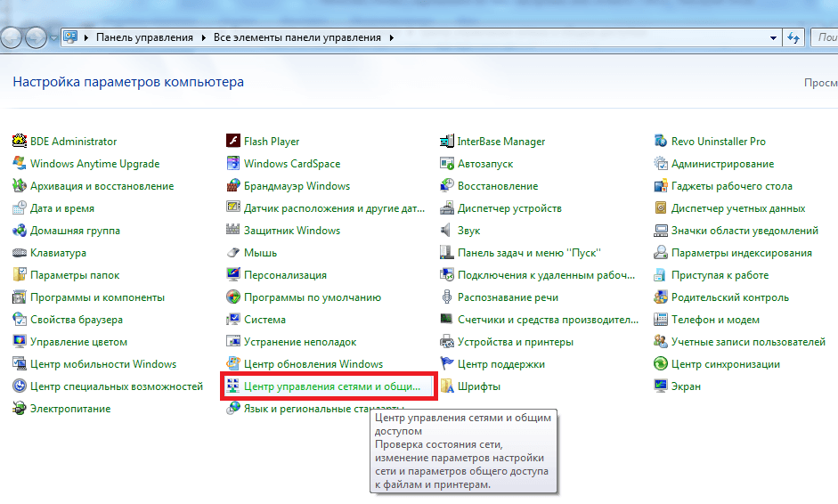Open the recent pages dropdown near Back
Image resolution: width=838 pixels, height=504 pixels.
(53, 38)
